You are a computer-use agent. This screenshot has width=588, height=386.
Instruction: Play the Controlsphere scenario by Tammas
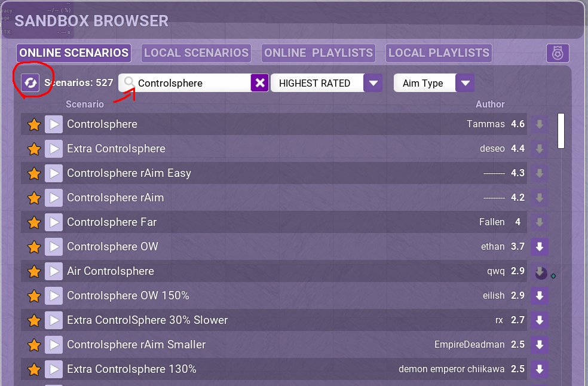[x=54, y=124]
